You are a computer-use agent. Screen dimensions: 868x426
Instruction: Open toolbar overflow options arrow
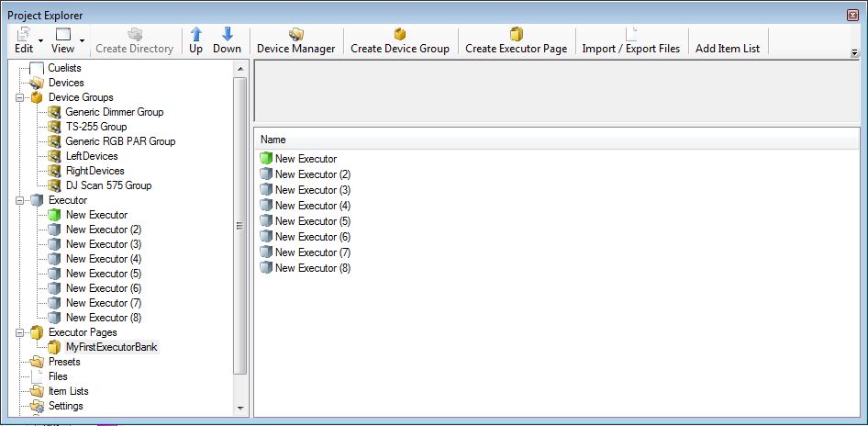[855, 54]
